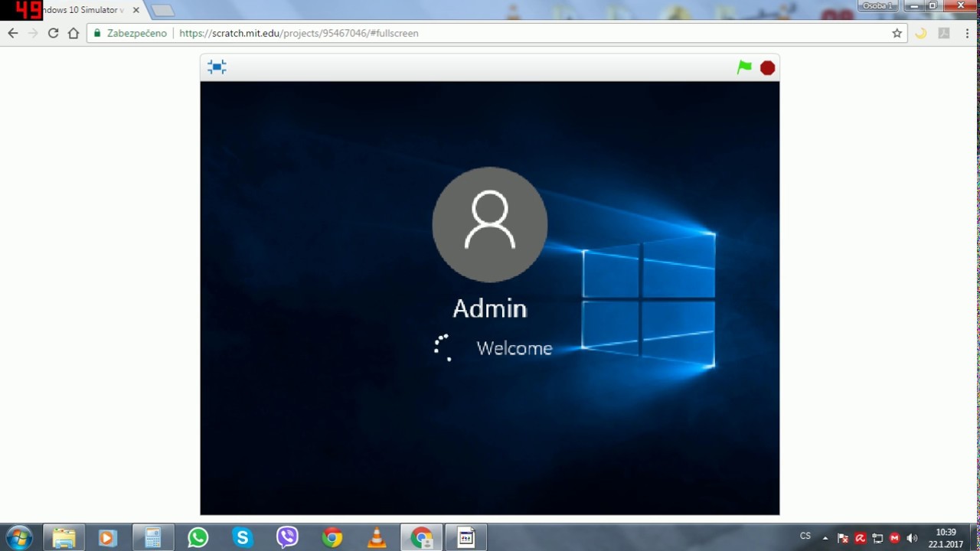Open the volume speaker control

pos(912,538)
